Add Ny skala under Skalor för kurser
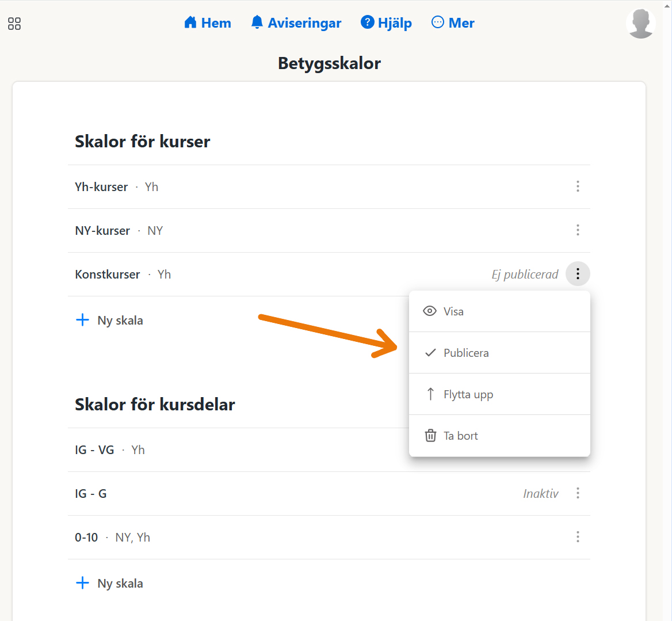The width and height of the screenshot is (672, 621). click(x=110, y=321)
